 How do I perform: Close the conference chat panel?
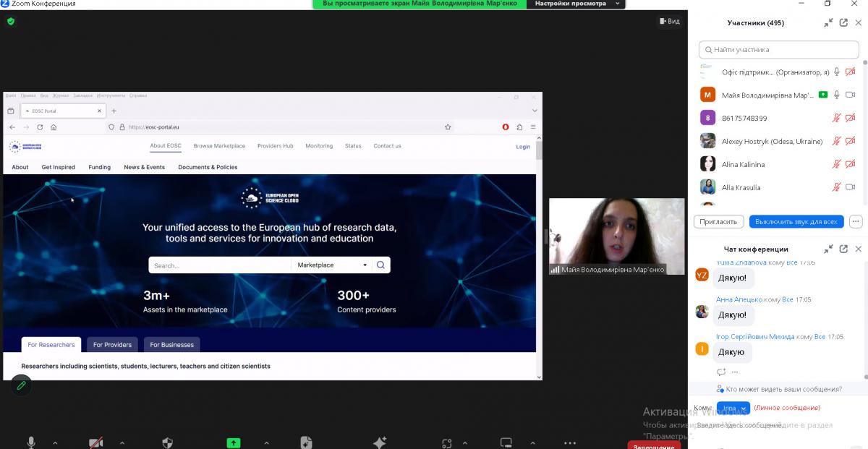coord(859,249)
